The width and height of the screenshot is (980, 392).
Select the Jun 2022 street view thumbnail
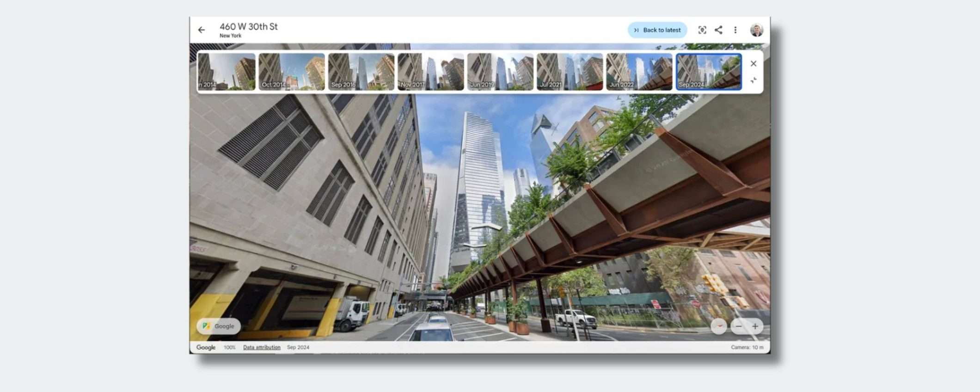click(639, 72)
